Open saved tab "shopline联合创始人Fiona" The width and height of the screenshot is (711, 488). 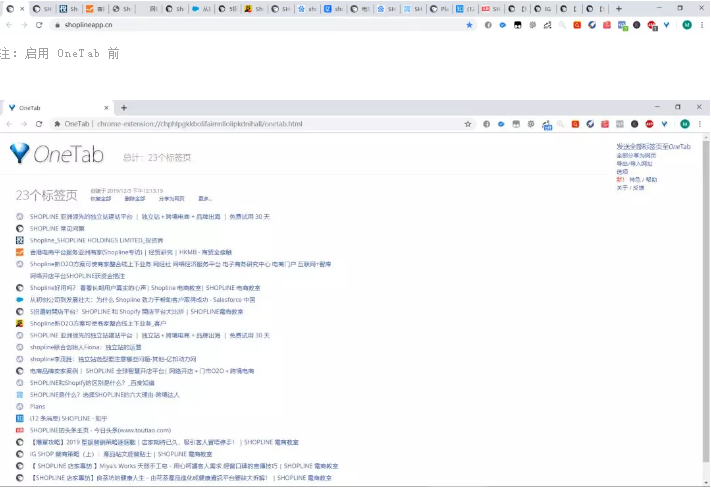tap(86, 347)
